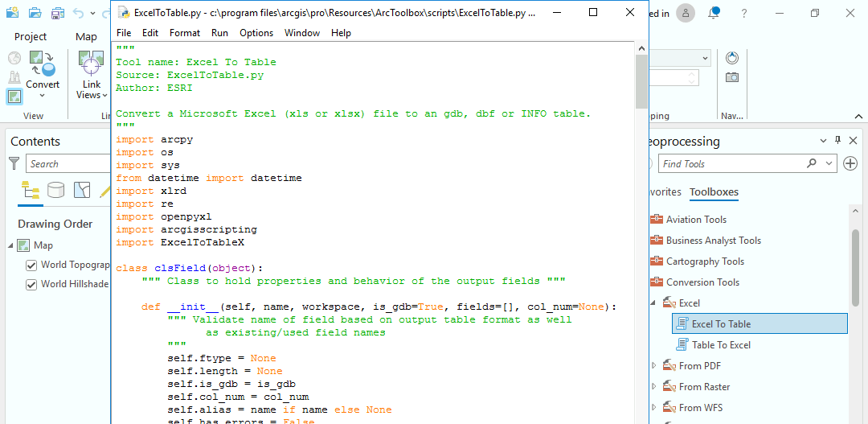
Task: Click the Find Tools magnifier icon
Action: click(x=812, y=163)
